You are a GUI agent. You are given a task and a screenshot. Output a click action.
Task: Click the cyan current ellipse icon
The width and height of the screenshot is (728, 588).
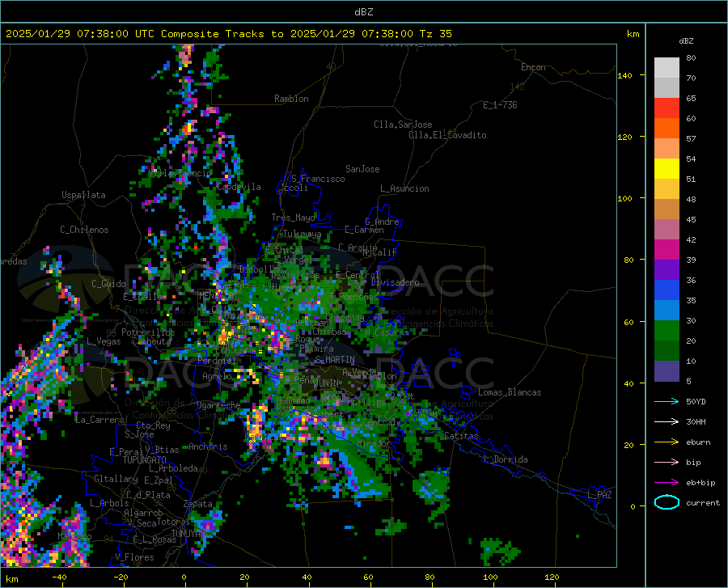point(667,502)
